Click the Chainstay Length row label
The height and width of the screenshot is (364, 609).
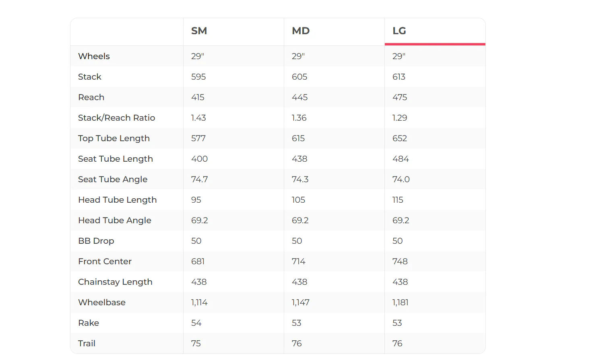click(115, 282)
